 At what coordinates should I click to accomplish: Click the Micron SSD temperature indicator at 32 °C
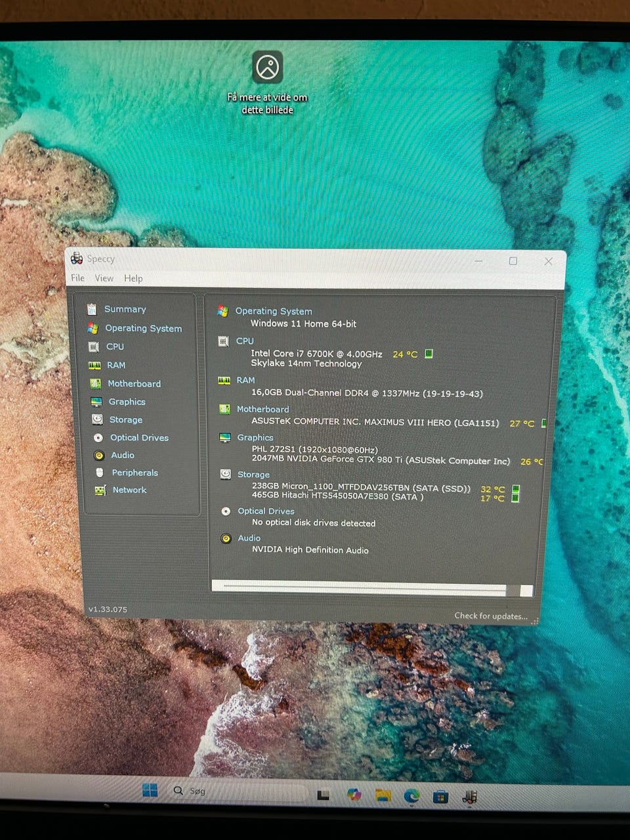click(516, 489)
